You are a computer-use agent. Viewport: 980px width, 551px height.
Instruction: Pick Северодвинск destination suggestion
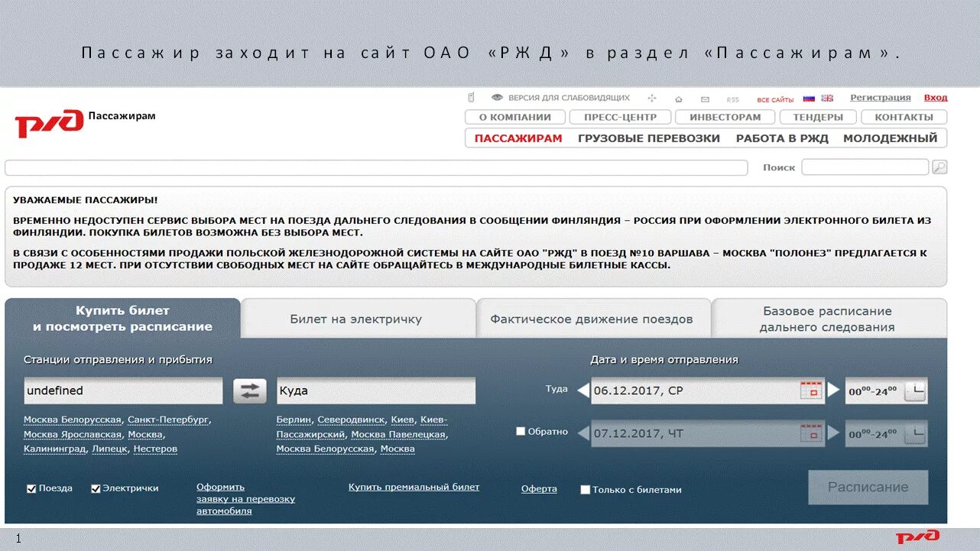point(351,420)
